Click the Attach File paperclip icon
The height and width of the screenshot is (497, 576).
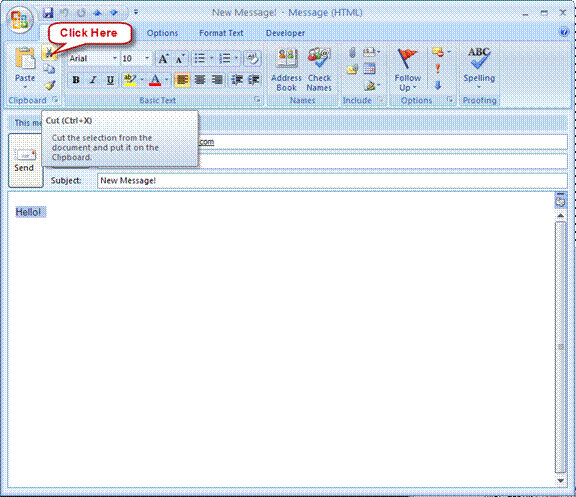pos(352,53)
